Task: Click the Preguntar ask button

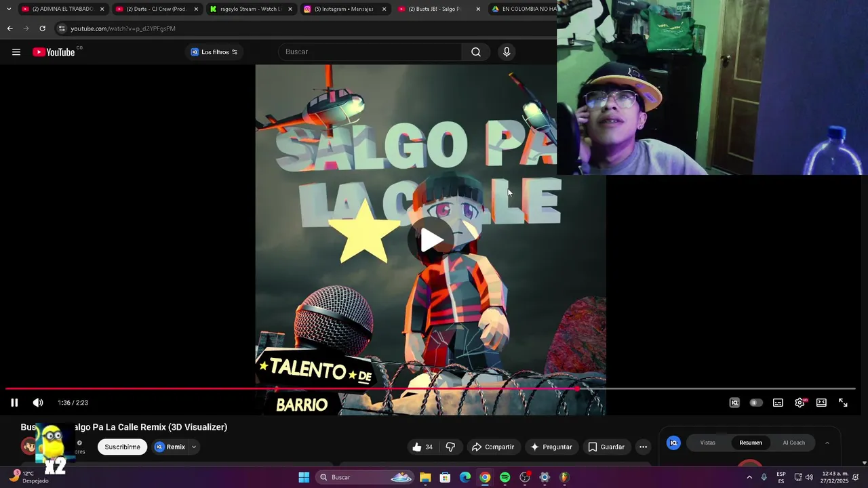Action: pyautogui.click(x=551, y=447)
